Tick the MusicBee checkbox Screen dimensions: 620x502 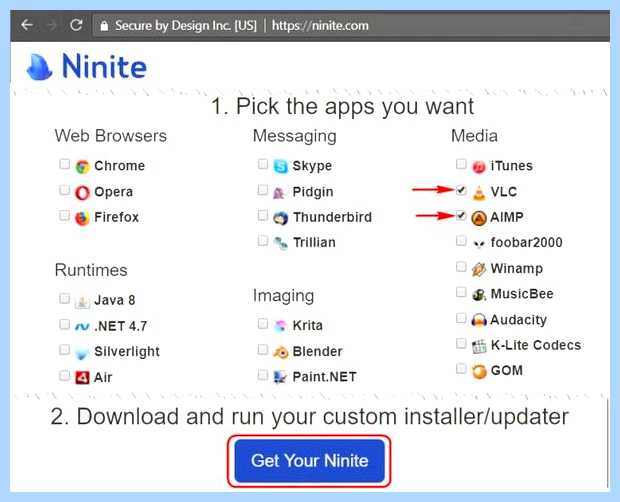[461, 292]
